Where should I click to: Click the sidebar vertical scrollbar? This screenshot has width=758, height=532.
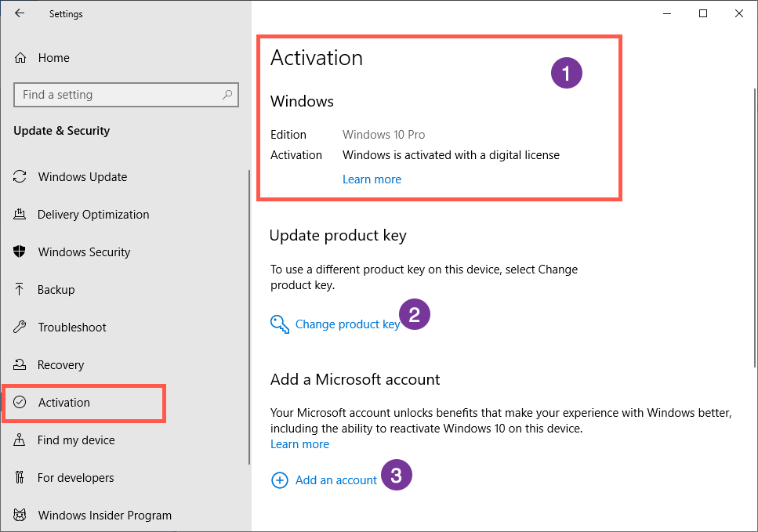pyautogui.click(x=249, y=313)
